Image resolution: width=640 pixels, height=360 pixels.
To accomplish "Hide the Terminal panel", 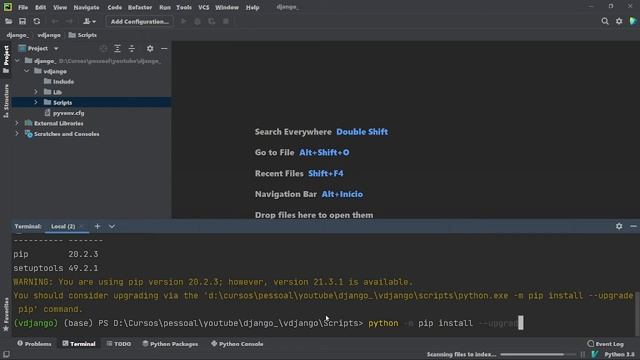I will 633,226.
